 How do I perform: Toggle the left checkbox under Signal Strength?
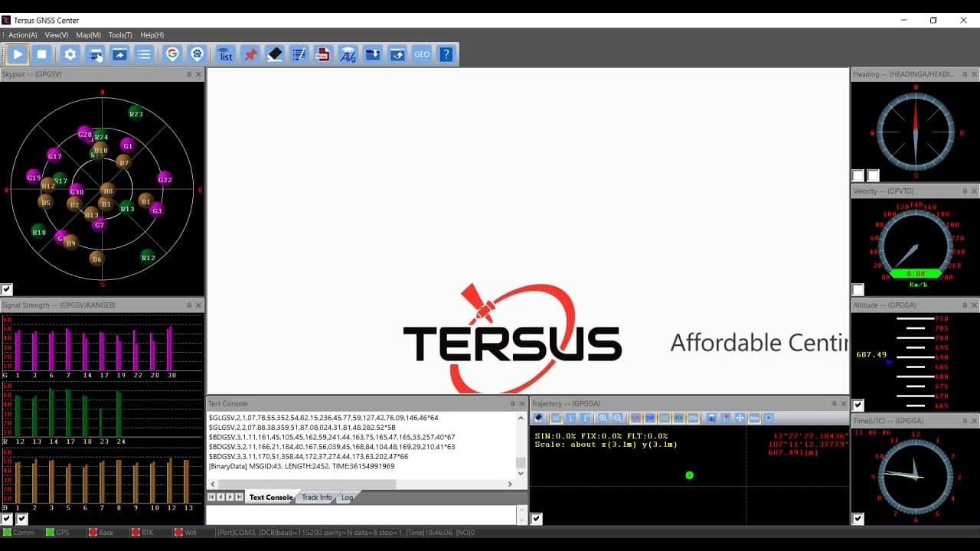coord(7,519)
